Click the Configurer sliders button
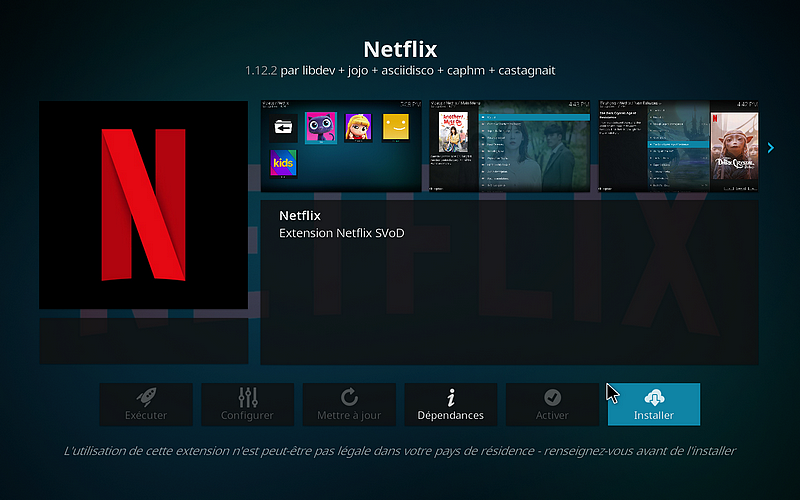This screenshot has height=500, width=800. [x=247, y=404]
